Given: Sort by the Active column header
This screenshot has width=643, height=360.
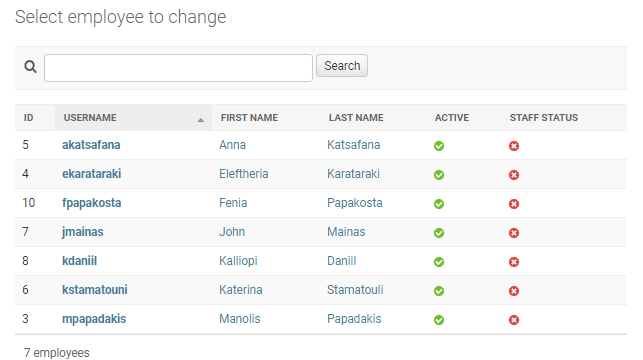Looking at the screenshot, I should point(451,118).
